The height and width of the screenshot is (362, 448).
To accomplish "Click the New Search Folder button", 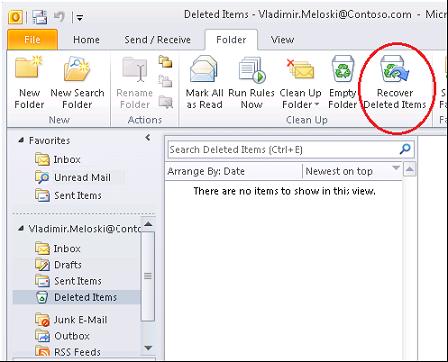I will (x=77, y=83).
